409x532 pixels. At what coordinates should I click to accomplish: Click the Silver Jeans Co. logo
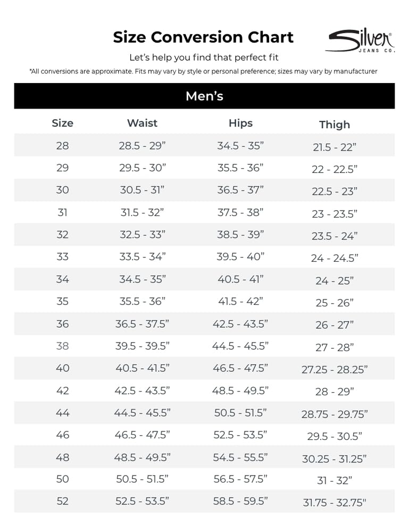(360, 41)
